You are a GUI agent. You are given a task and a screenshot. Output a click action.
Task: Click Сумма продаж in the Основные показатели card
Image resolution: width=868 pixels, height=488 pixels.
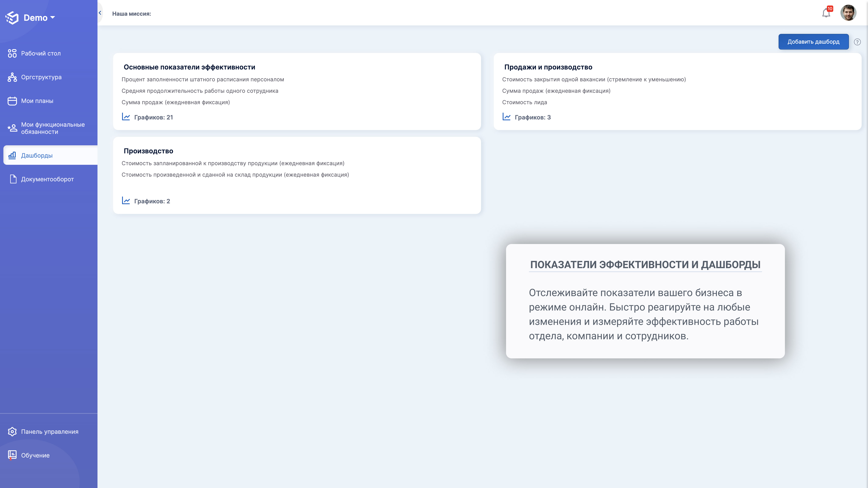point(175,102)
